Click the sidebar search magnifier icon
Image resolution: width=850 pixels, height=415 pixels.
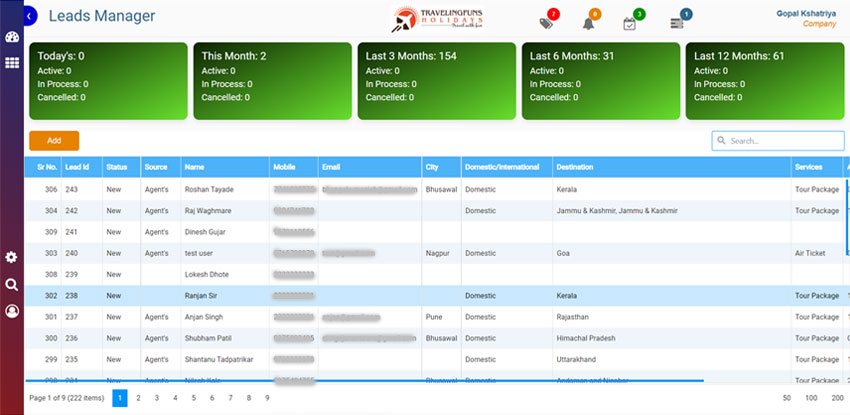point(12,284)
